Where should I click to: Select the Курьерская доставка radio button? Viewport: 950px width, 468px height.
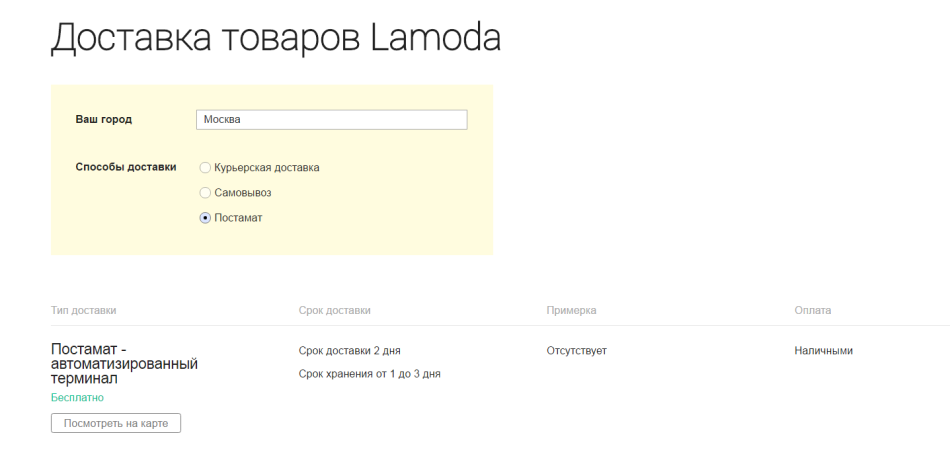pyautogui.click(x=205, y=168)
